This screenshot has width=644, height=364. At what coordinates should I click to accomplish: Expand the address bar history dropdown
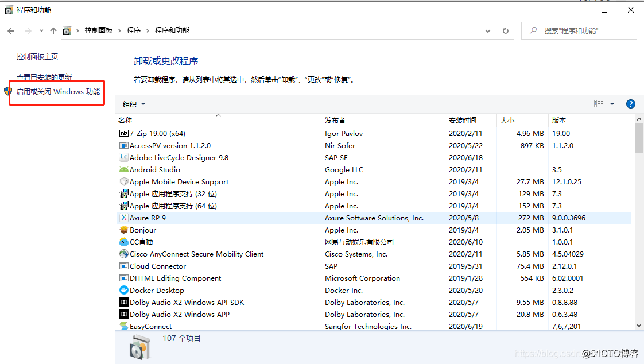tap(488, 31)
